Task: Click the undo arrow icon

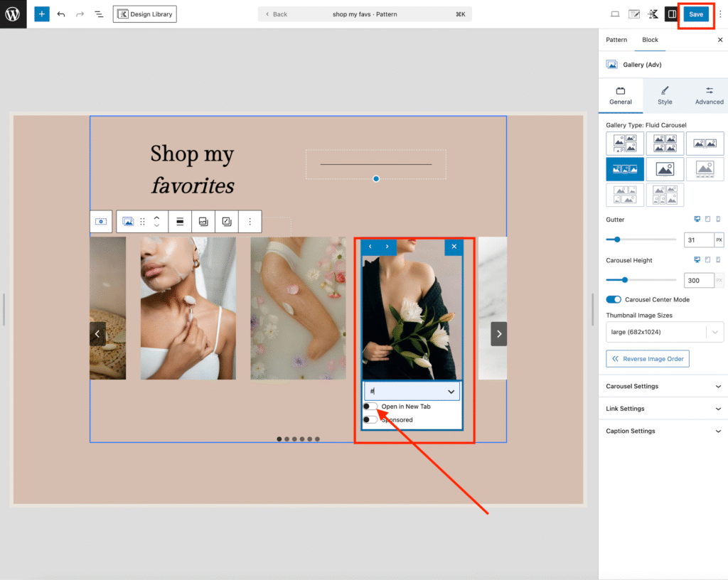Action: tap(61, 14)
